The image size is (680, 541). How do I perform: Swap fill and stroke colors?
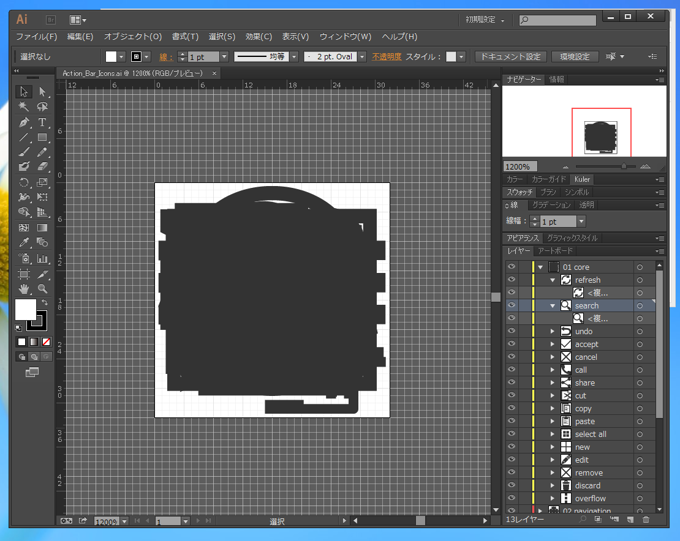(44, 302)
